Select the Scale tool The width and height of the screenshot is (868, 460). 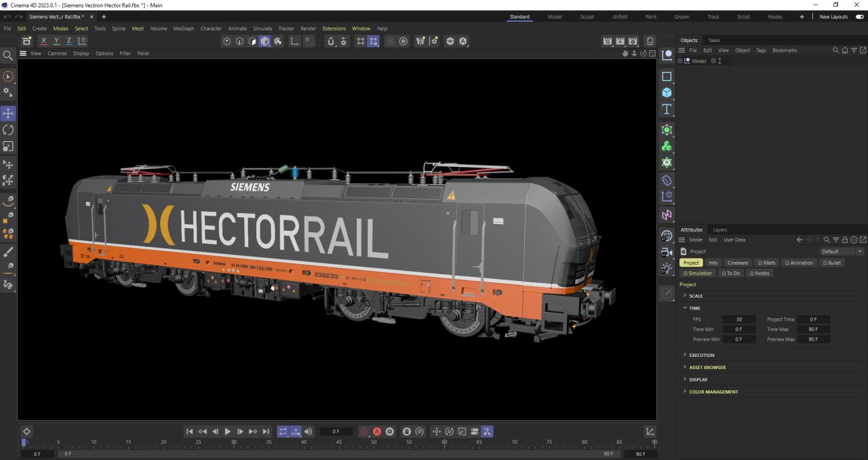point(8,146)
